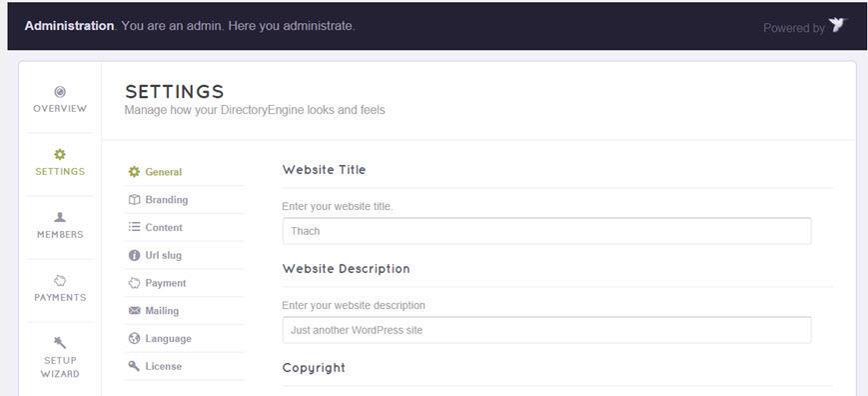
Task: Click 'Enter your website title.' hint text
Action: pos(338,206)
